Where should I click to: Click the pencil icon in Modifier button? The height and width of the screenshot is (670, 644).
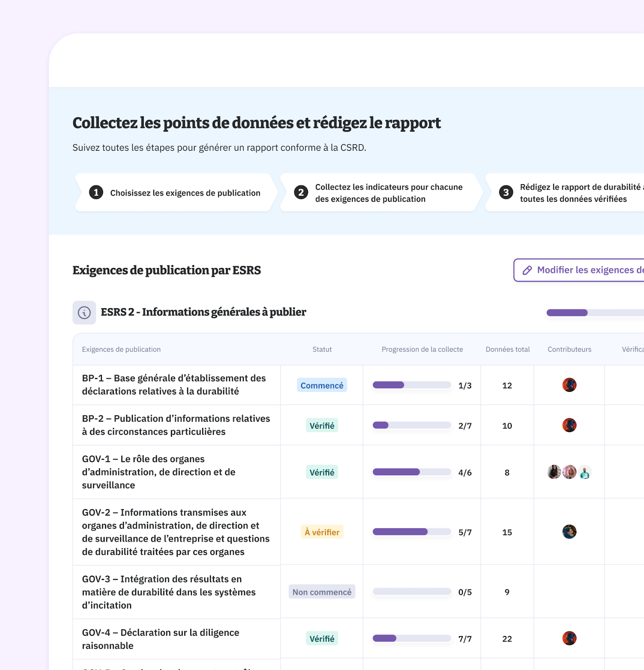coord(527,270)
